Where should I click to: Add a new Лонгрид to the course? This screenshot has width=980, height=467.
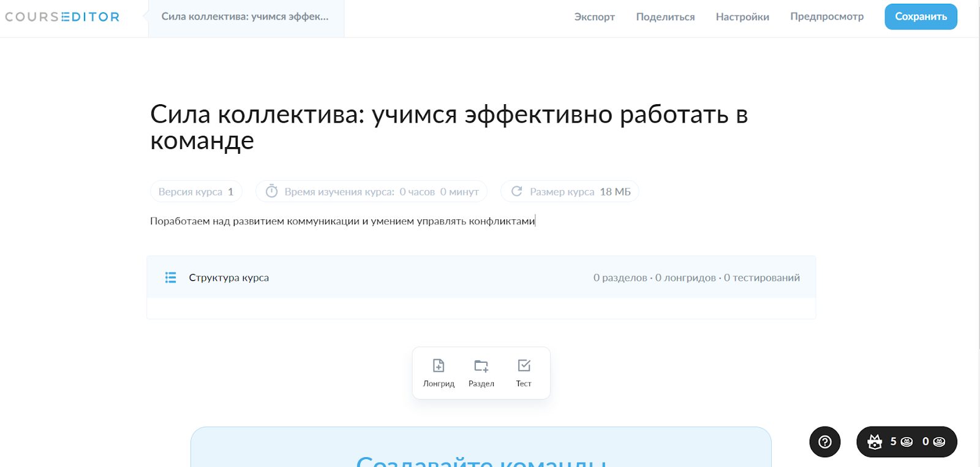tap(439, 373)
